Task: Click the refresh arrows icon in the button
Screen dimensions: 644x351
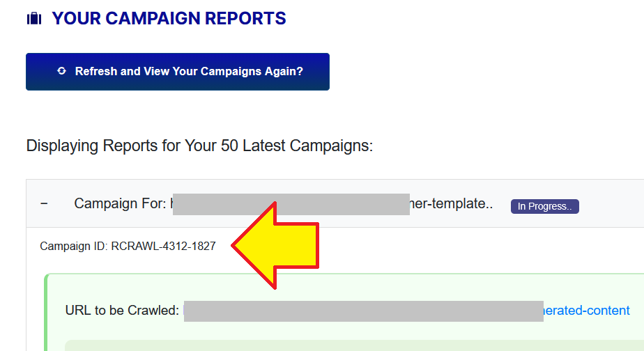Action: tap(61, 71)
